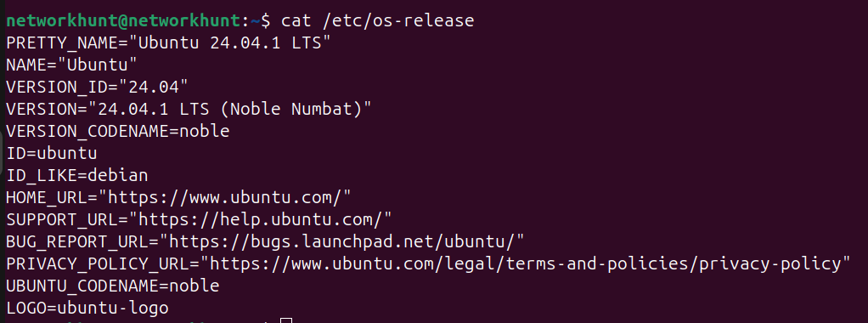Click the ID_LIKE=debian line

point(77,176)
